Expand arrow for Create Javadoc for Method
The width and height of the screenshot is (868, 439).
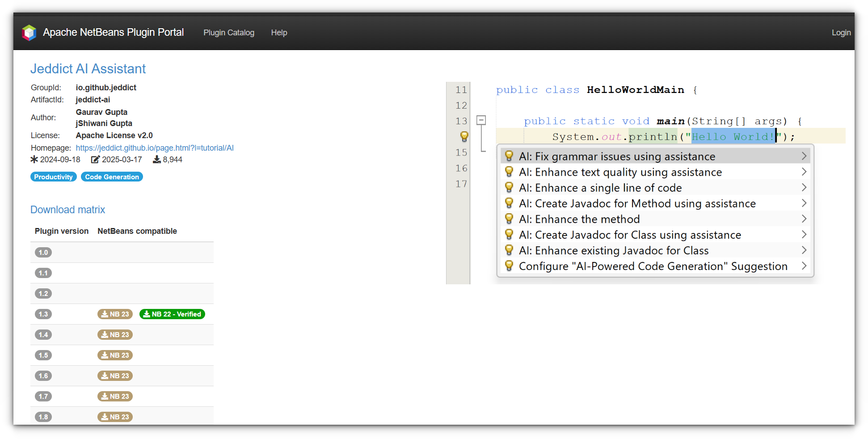tap(804, 203)
